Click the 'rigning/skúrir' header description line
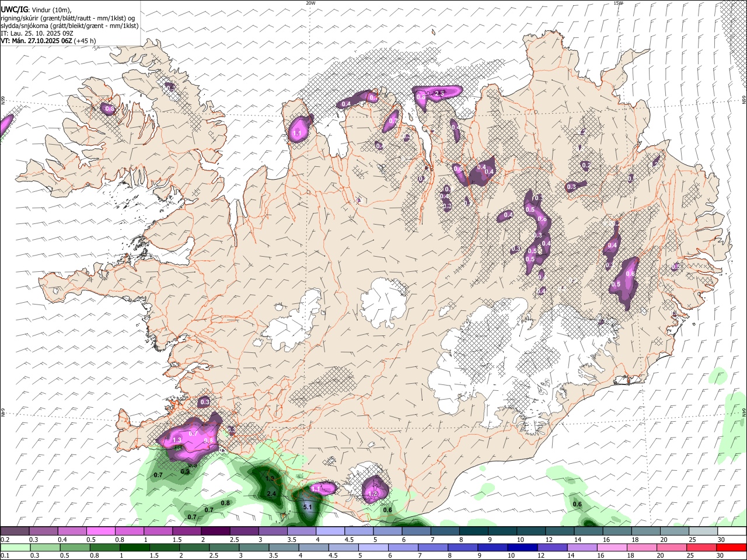The width and height of the screenshot is (747, 560). pos(69,18)
